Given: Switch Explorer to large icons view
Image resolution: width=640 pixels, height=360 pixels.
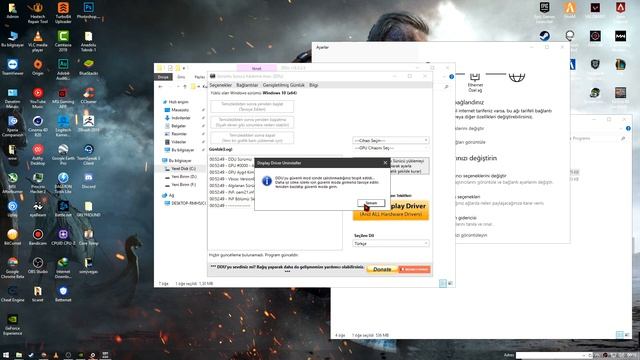Looking at the screenshot, I should [450, 283].
